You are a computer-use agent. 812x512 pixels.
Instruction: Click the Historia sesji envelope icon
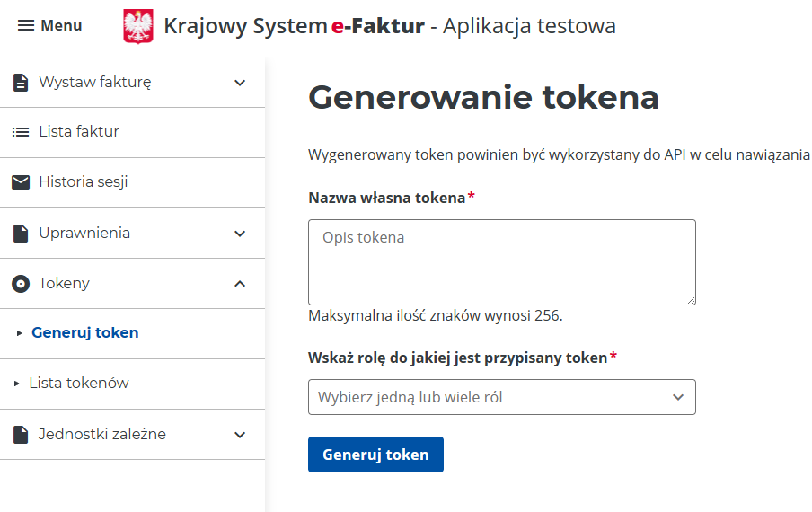click(x=21, y=182)
